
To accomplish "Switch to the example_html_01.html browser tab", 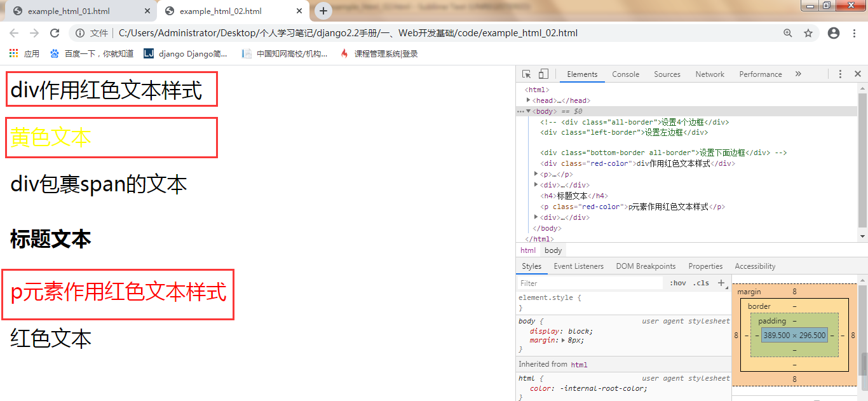I will (x=69, y=11).
